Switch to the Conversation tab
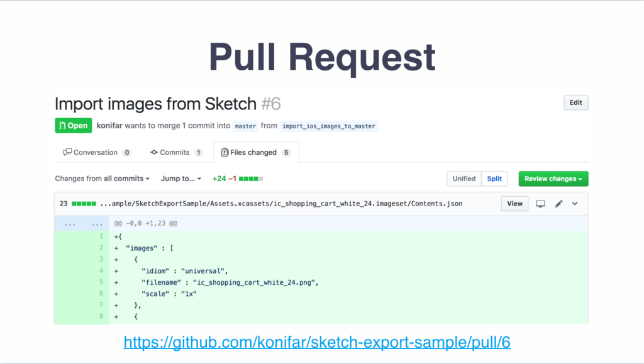 coord(97,152)
